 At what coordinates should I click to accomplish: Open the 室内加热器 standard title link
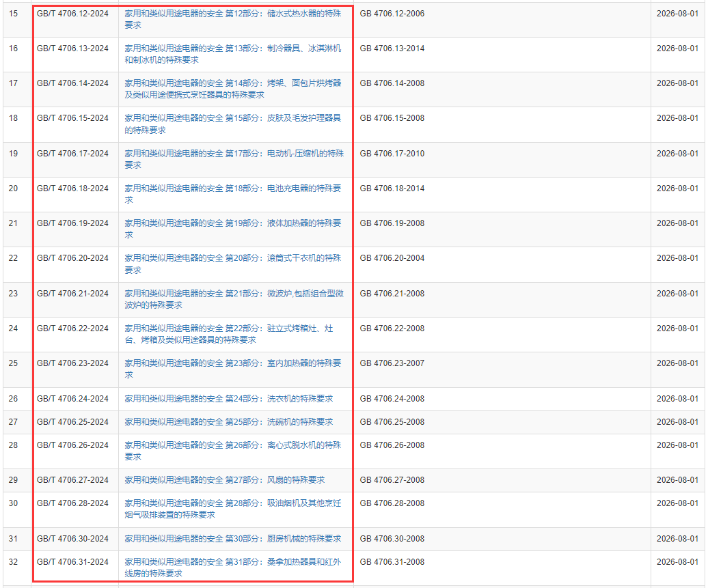pos(232,363)
